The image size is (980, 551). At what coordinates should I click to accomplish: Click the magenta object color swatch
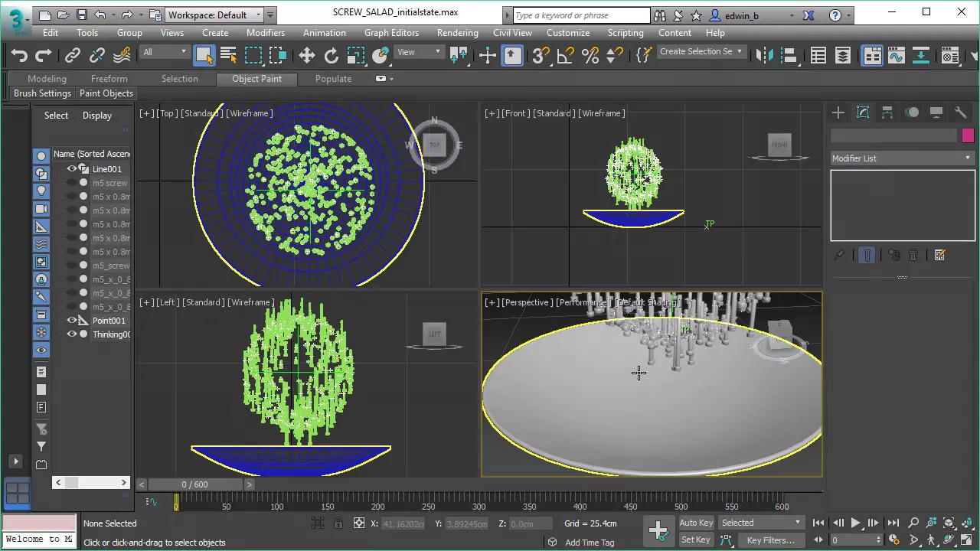click(968, 135)
